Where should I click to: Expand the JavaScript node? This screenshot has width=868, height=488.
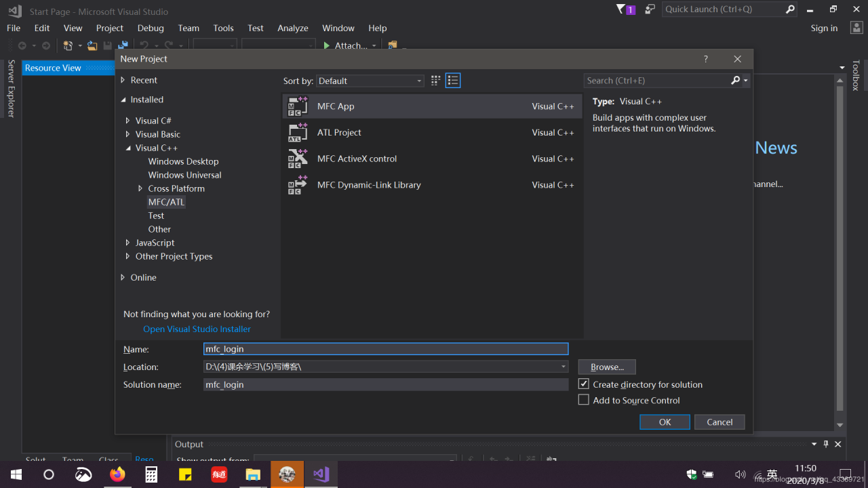(127, 243)
